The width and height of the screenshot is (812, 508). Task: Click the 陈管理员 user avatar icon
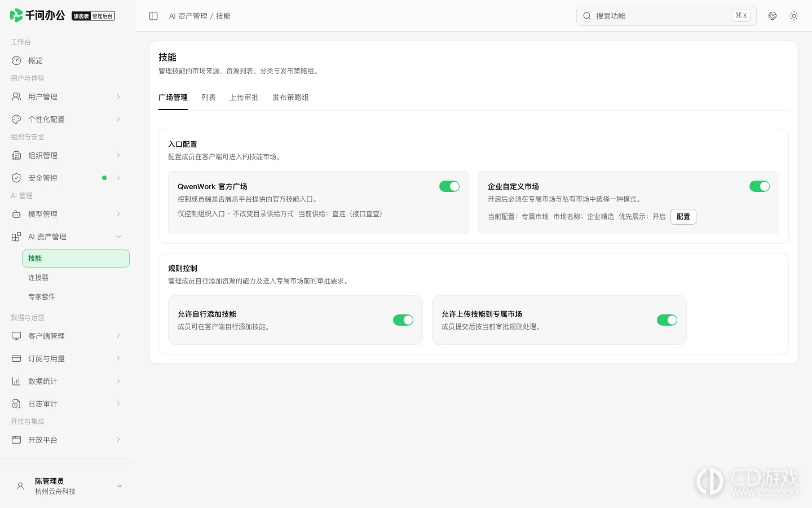(x=20, y=486)
